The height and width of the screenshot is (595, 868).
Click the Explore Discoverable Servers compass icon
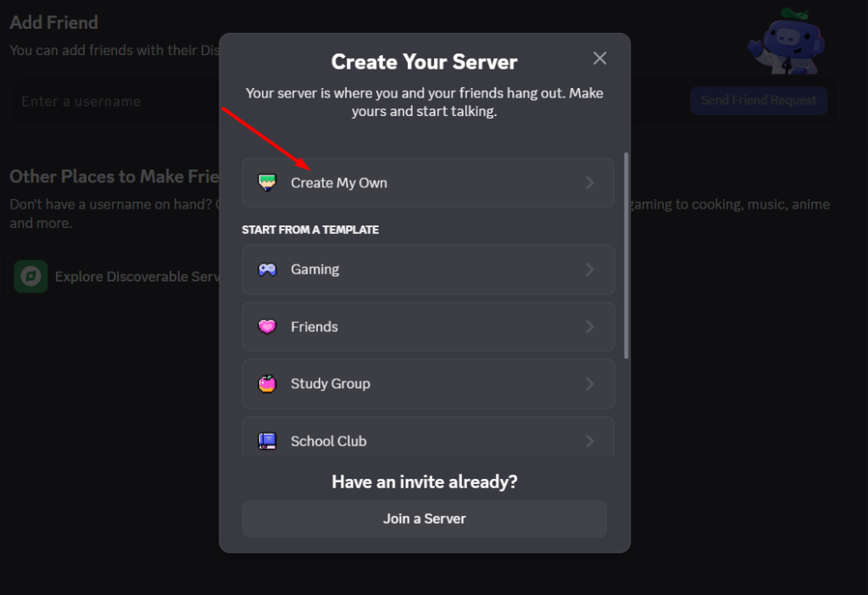tap(31, 276)
